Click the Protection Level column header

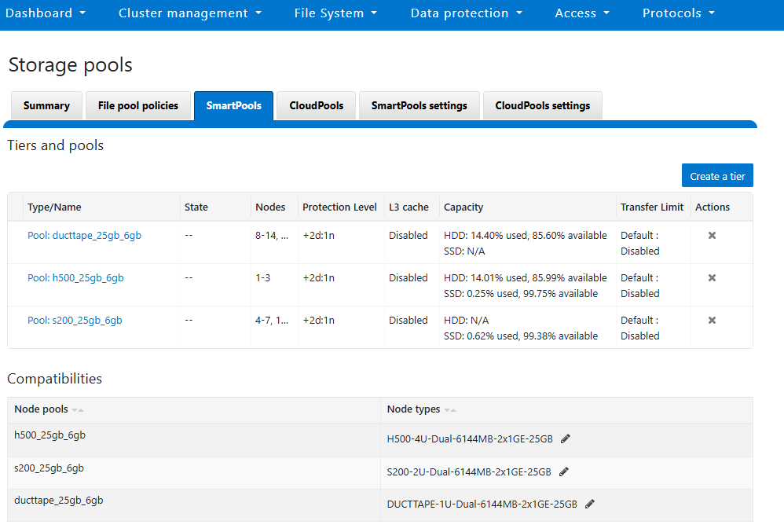click(x=339, y=207)
